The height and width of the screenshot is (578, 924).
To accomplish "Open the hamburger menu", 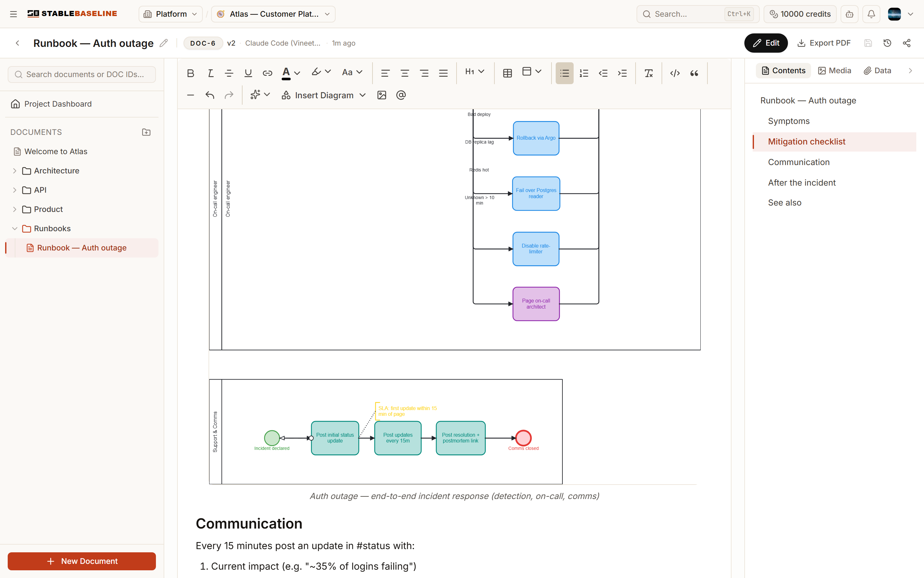I will coord(13,14).
